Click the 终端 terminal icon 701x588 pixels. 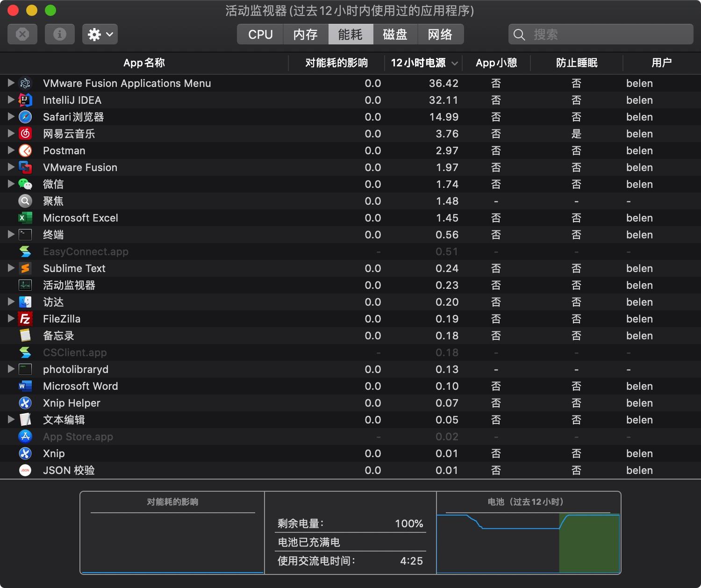[25, 235]
